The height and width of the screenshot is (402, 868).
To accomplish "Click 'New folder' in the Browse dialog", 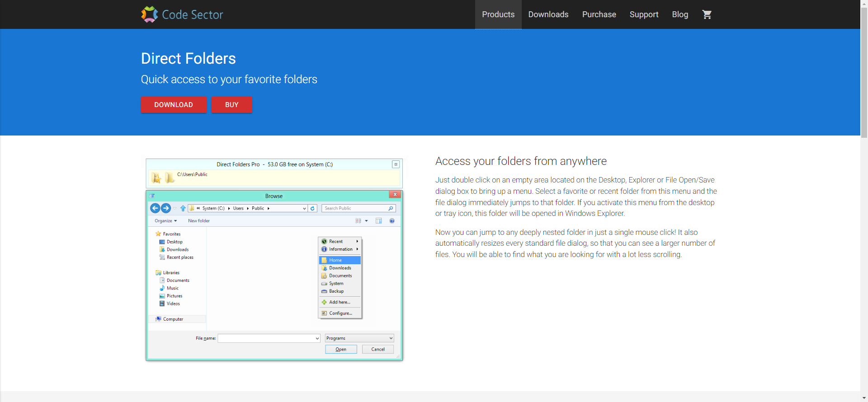I will 199,221.
